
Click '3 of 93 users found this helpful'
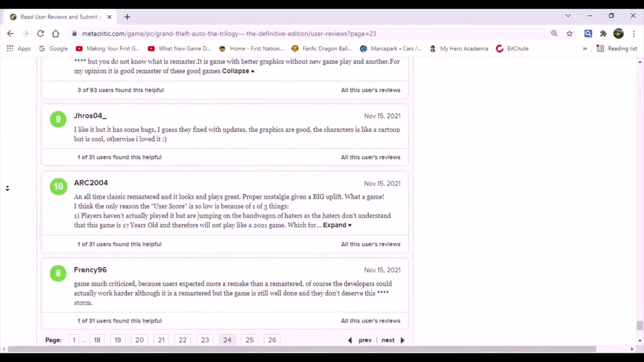tap(120, 90)
